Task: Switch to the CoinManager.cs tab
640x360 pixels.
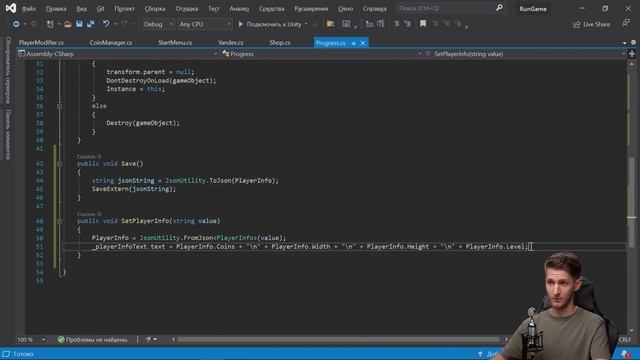Action: [111, 42]
